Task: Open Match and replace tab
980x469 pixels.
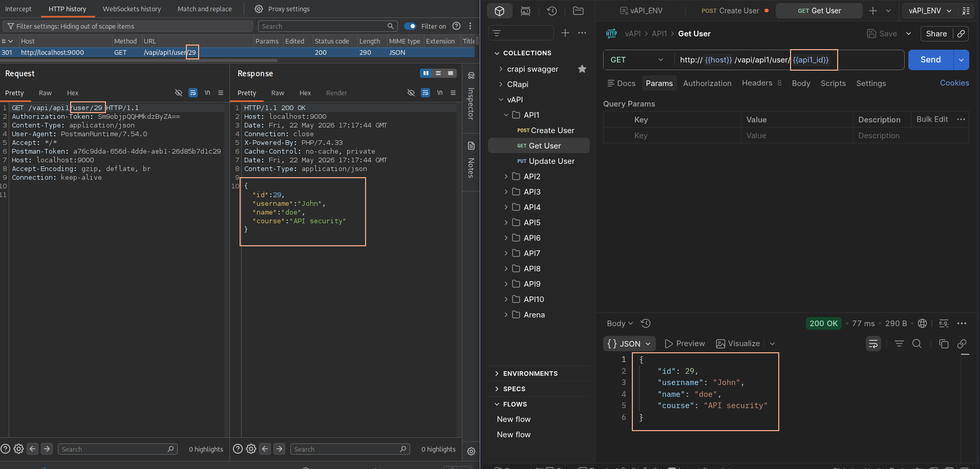Action: [205, 9]
